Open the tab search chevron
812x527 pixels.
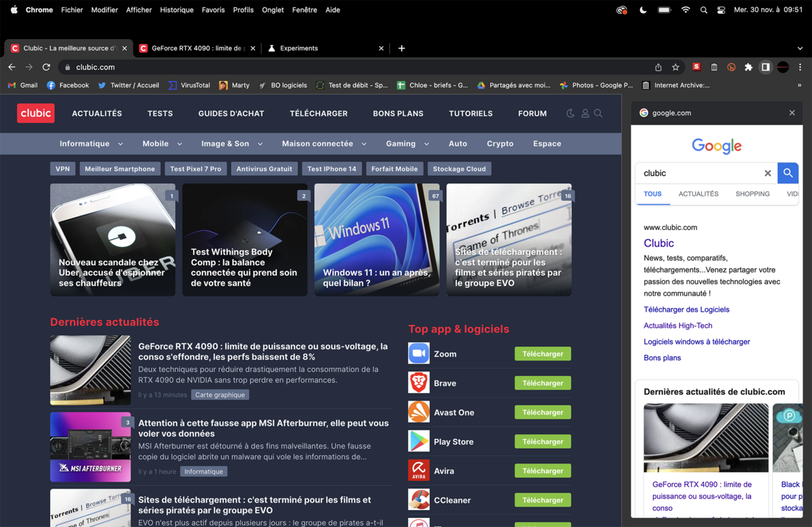800,48
